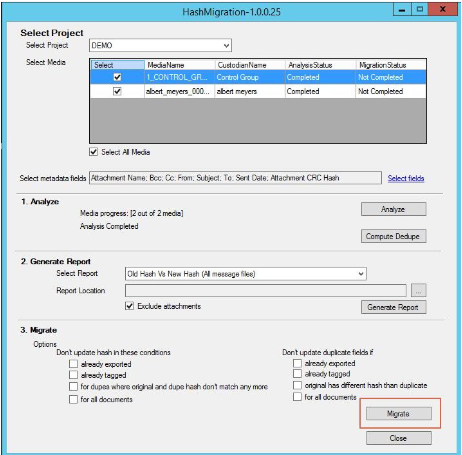The height and width of the screenshot is (455, 462).
Task: Open the Select Project dropdown showing DEMO
Action: click(160, 45)
